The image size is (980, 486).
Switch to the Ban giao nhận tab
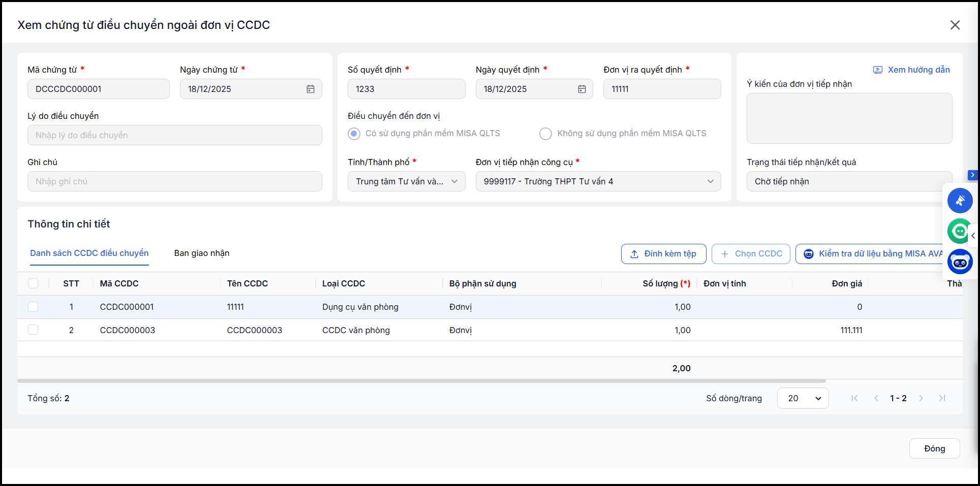click(202, 253)
